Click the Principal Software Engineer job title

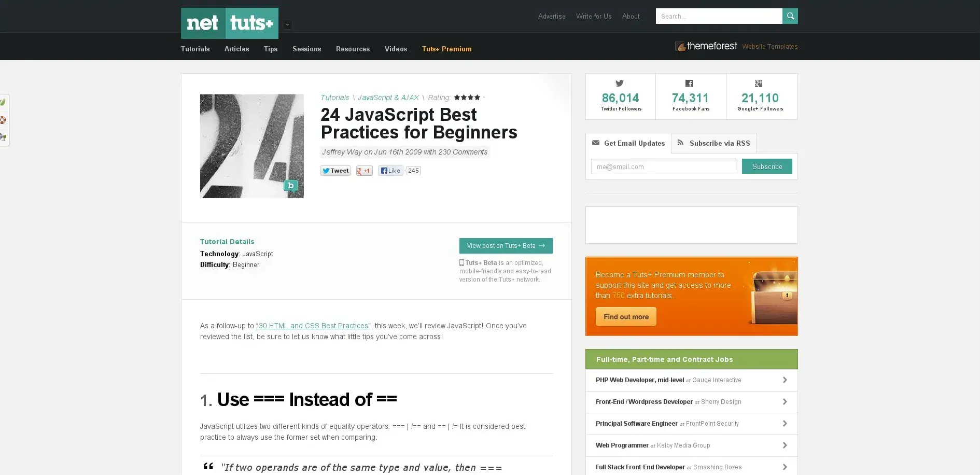tap(637, 424)
